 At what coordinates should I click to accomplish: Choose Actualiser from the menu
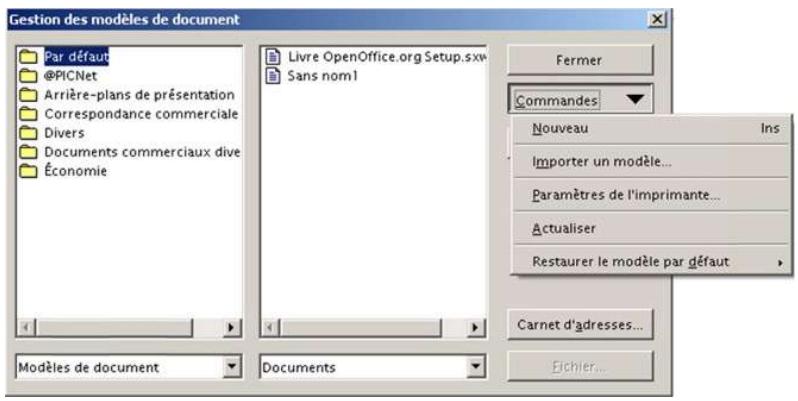tap(651, 228)
